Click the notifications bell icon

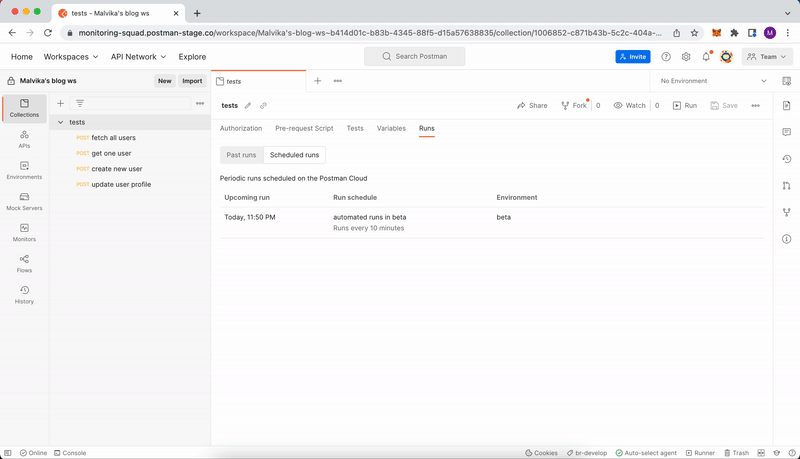pos(706,57)
